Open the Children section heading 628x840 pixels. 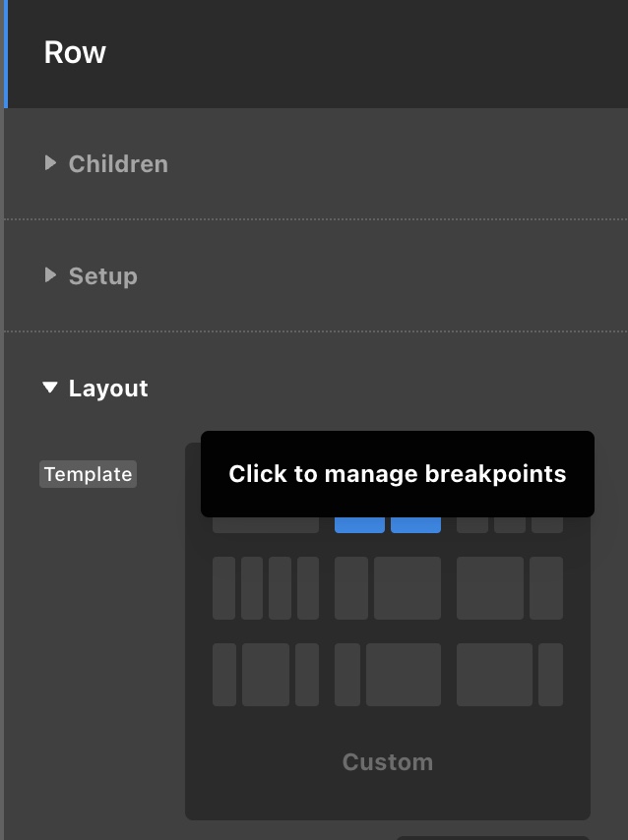[118, 164]
